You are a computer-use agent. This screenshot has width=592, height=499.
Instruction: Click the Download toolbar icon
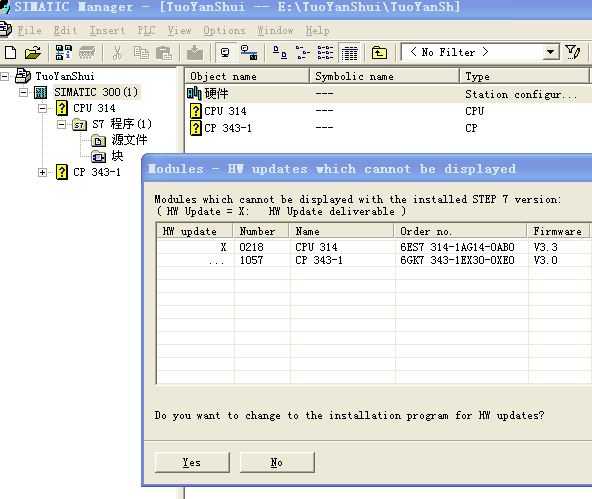(195, 52)
